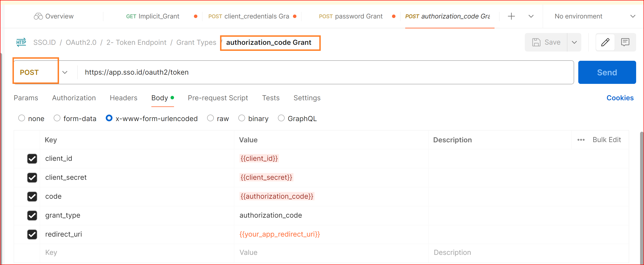
Task: Click Bulk Edit
Action: (607, 140)
